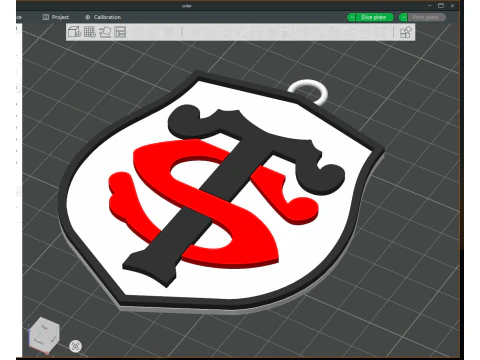The width and height of the screenshot is (480, 360).
Task: Click the Auto orient toolbar icon
Action: point(105,32)
